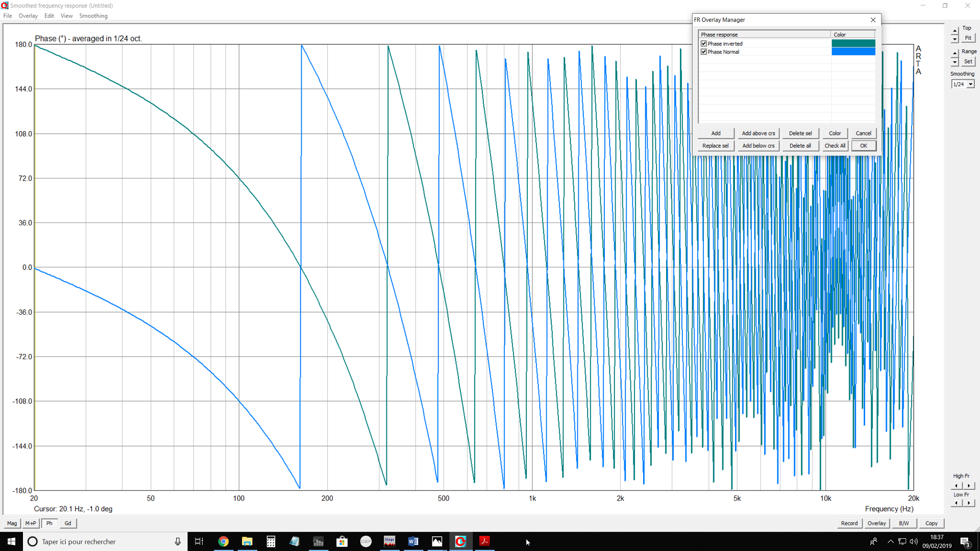Shift High Fr left arrow
The height and width of the screenshot is (551, 980).
click(957, 486)
